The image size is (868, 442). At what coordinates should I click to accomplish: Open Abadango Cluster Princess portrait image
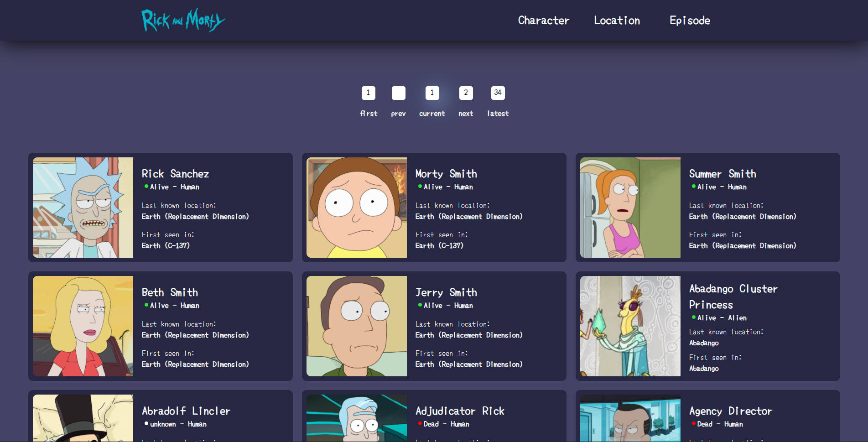pos(630,326)
